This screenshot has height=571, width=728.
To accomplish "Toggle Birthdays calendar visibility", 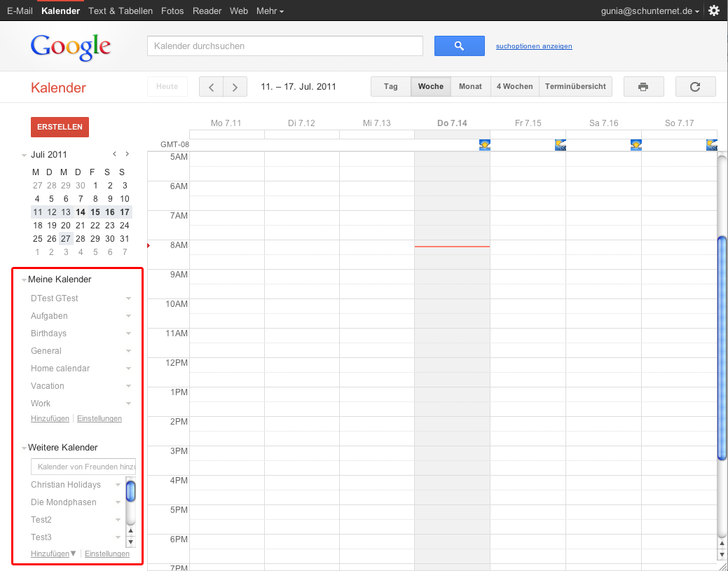I will (49, 333).
